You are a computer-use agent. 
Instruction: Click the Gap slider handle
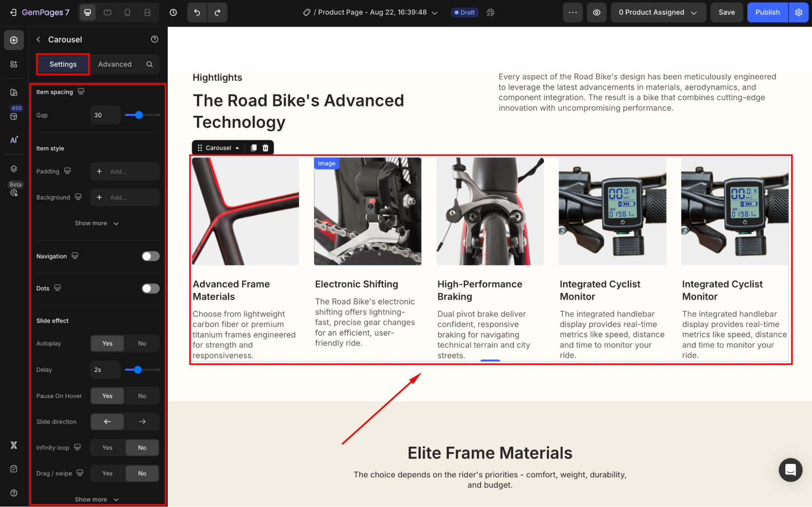tap(139, 115)
